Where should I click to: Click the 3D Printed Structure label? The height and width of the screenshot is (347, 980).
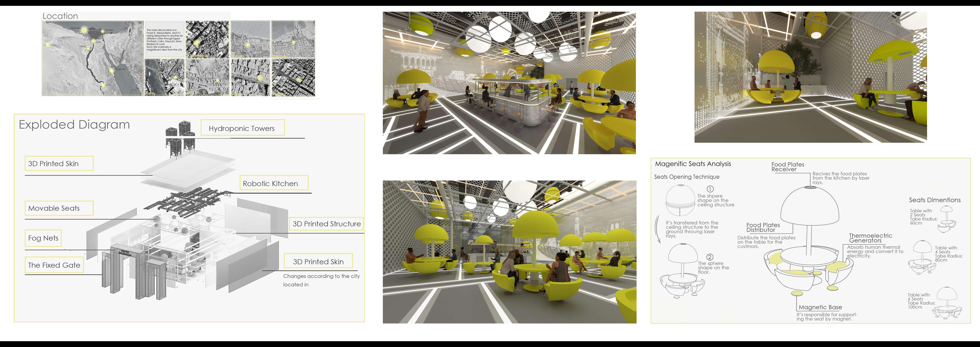tap(326, 224)
